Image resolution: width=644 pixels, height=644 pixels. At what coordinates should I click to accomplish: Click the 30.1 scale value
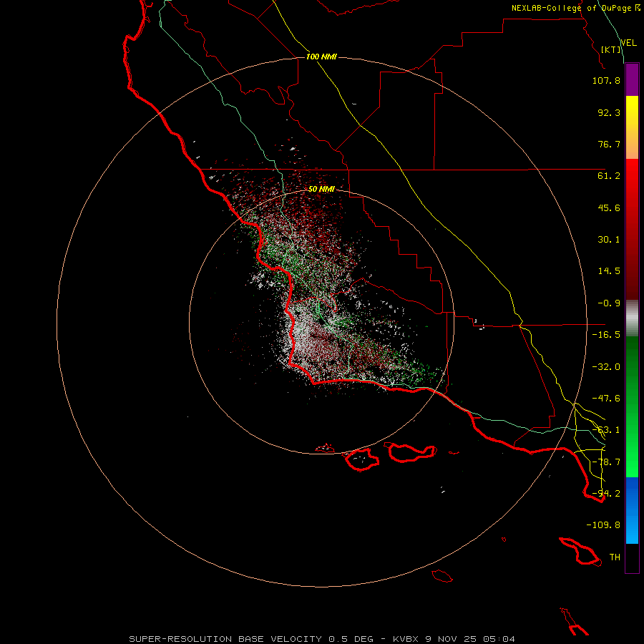[x=609, y=240]
